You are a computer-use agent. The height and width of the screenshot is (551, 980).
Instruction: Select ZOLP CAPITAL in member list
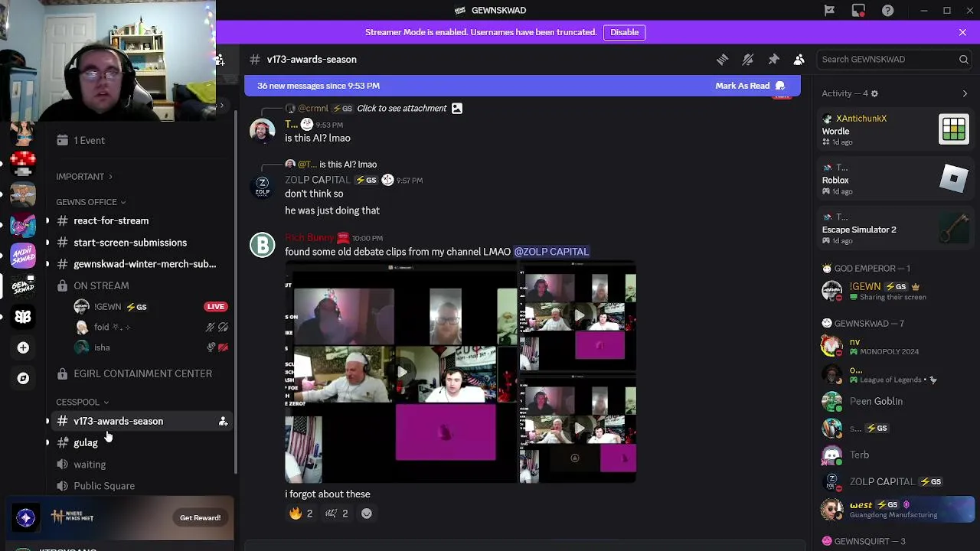[x=896, y=481]
